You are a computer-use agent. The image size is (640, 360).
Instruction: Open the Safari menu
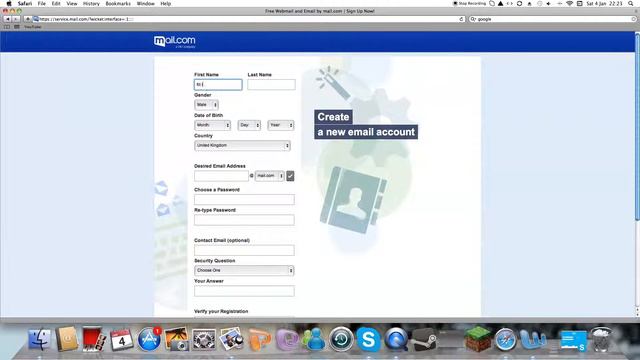(x=25, y=3)
